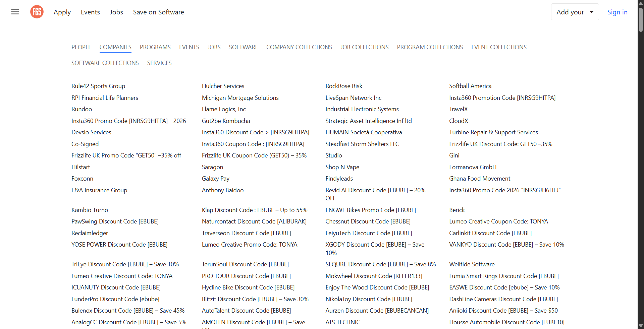
Task: Open Gut2be Kombucha company link
Action: pyautogui.click(x=226, y=121)
